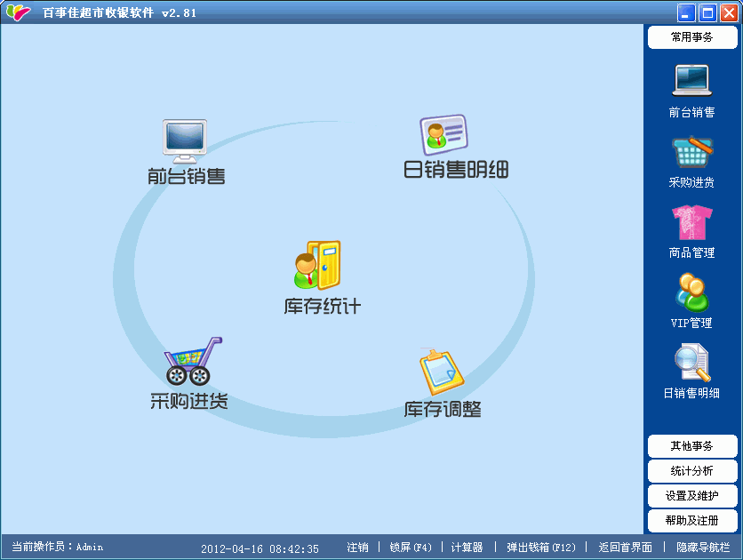The width and height of the screenshot is (743, 560).
Task: Click 锁屏 (F4) in status bar
Action: (x=411, y=548)
